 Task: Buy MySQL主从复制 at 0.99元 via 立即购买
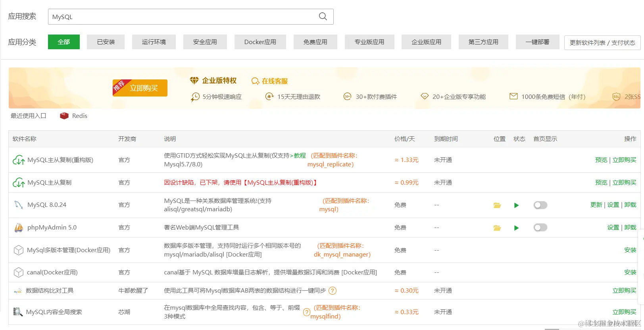[624, 182]
